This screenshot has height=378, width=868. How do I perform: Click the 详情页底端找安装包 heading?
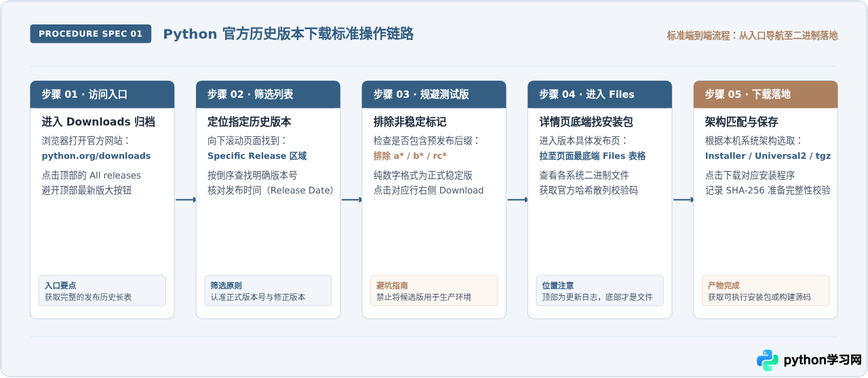(x=587, y=122)
